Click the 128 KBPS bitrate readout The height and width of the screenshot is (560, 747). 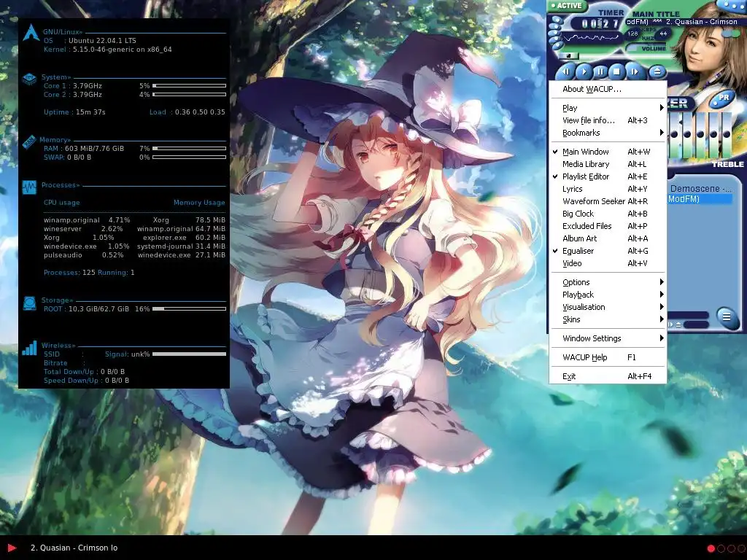coord(632,34)
